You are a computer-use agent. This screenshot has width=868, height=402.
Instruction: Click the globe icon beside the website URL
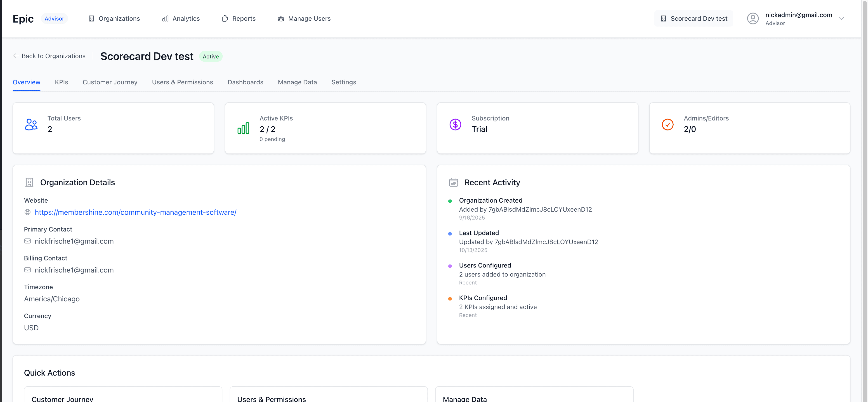pyautogui.click(x=27, y=212)
